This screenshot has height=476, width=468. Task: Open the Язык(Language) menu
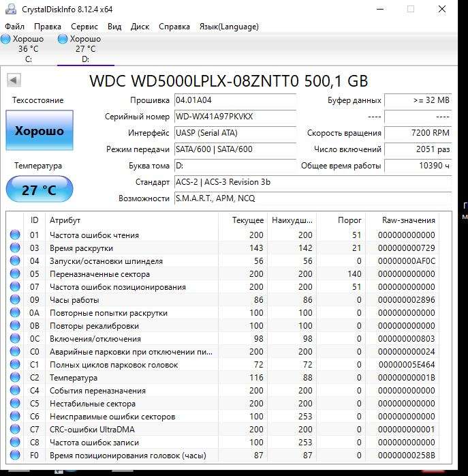[x=229, y=27]
